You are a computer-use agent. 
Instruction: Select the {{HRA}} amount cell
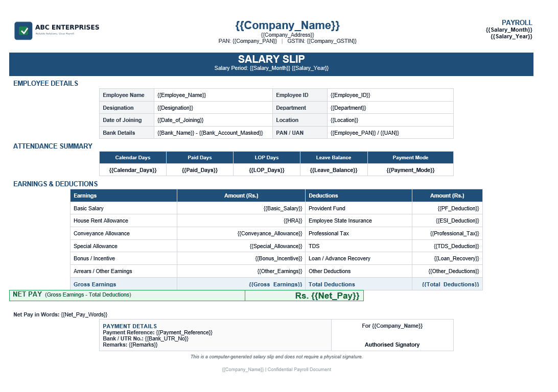coord(241,220)
